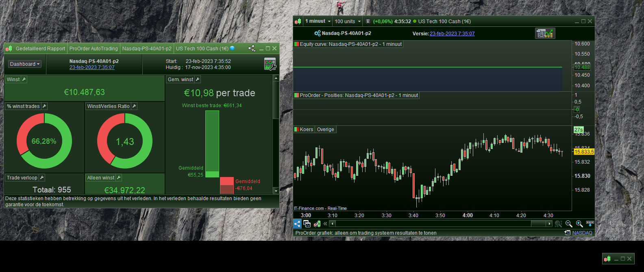
Task: Open the Dashboard dropdown in the report window
Action: (x=25, y=64)
